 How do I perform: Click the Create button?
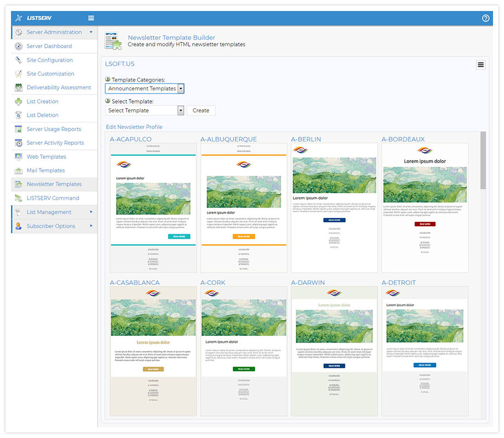(201, 110)
